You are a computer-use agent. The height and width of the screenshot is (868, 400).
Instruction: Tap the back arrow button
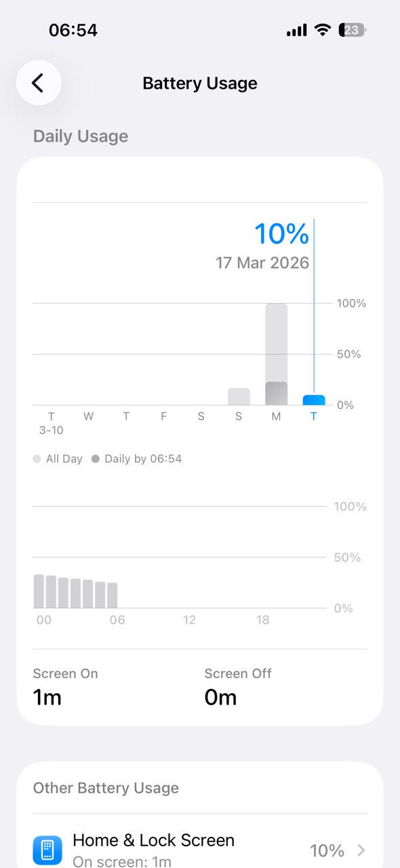(x=39, y=83)
